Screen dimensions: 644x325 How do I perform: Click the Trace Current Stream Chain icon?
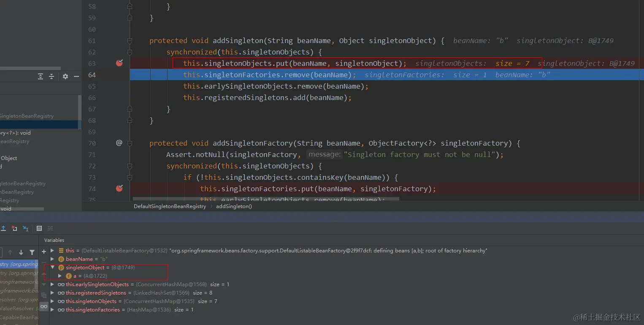[x=50, y=228]
